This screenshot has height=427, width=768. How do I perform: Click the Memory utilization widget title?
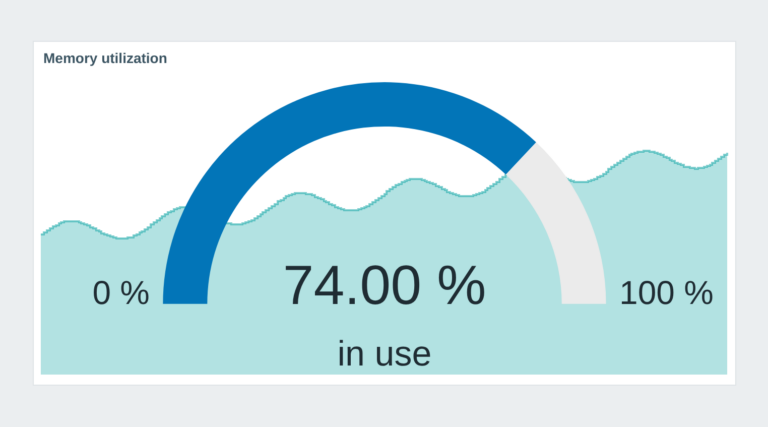(105, 58)
